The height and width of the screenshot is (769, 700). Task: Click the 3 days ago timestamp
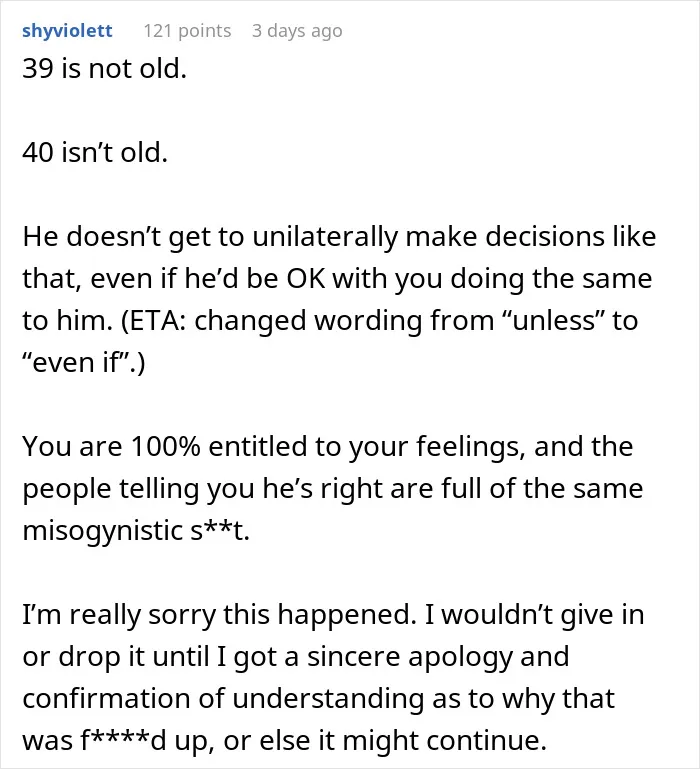(x=297, y=31)
